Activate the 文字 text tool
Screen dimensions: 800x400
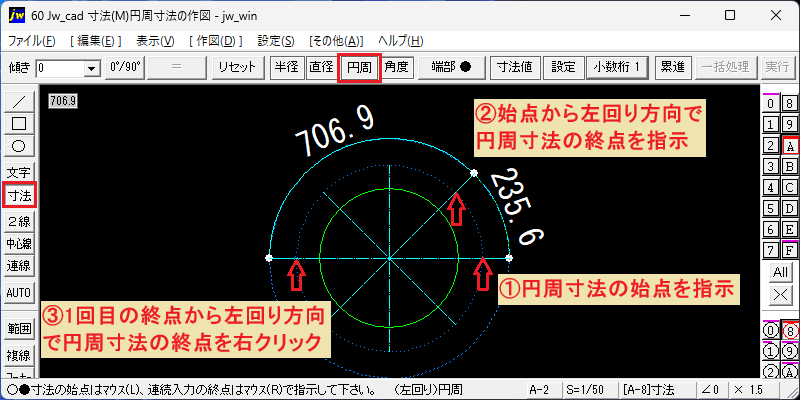(19, 172)
